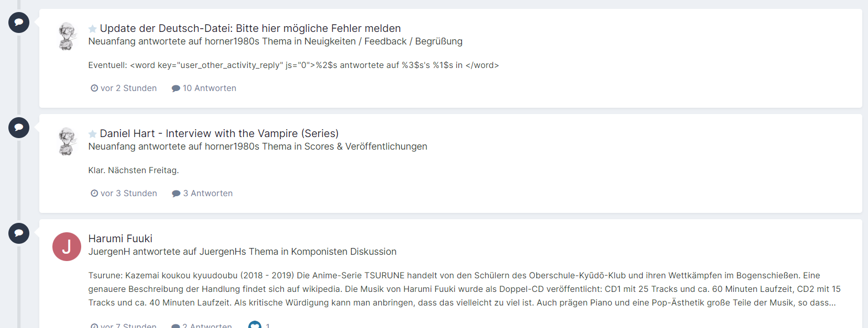Click star icon before Update der Deutsch-Datei title
The height and width of the screenshot is (328, 868).
pyautogui.click(x=93, y=29)
